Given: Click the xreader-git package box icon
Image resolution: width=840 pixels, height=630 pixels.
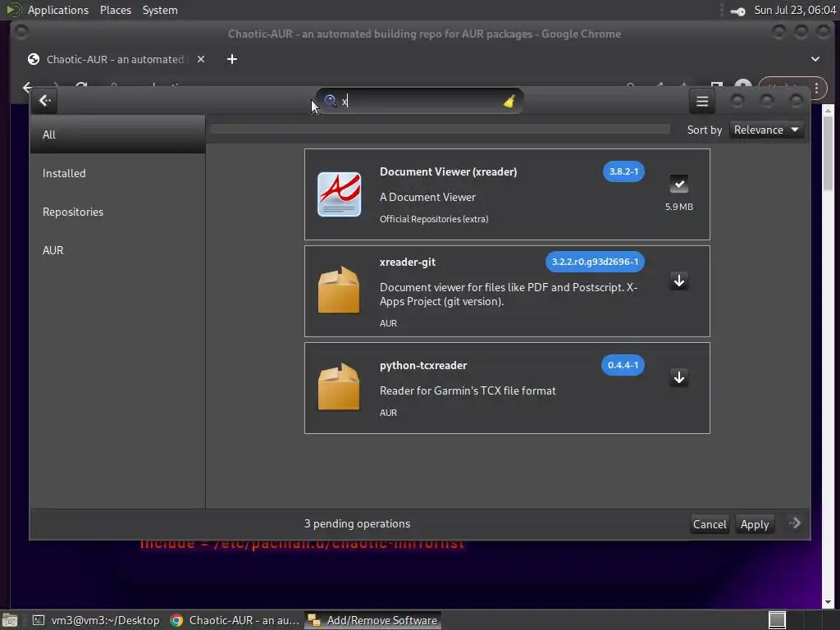Looking at the screenshot, I should coord(339,290).
